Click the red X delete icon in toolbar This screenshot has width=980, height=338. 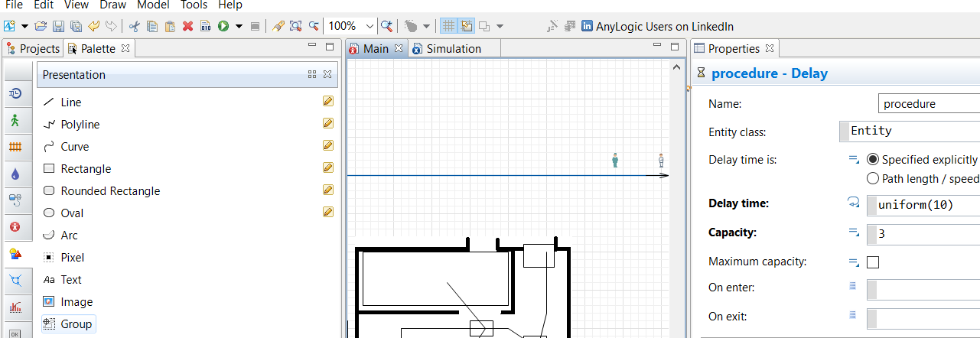click(188, 26)
